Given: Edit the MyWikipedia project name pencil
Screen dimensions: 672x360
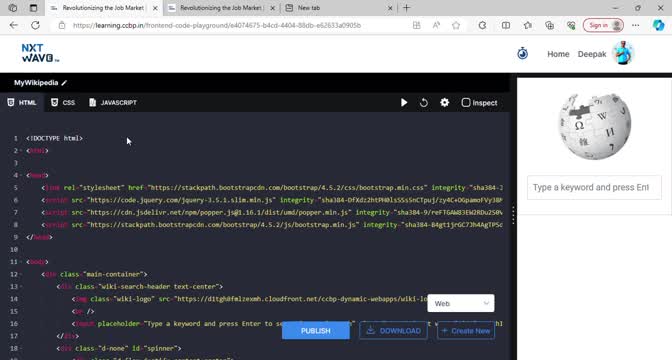Looking at the screenshot, I should tap(64, 83).
